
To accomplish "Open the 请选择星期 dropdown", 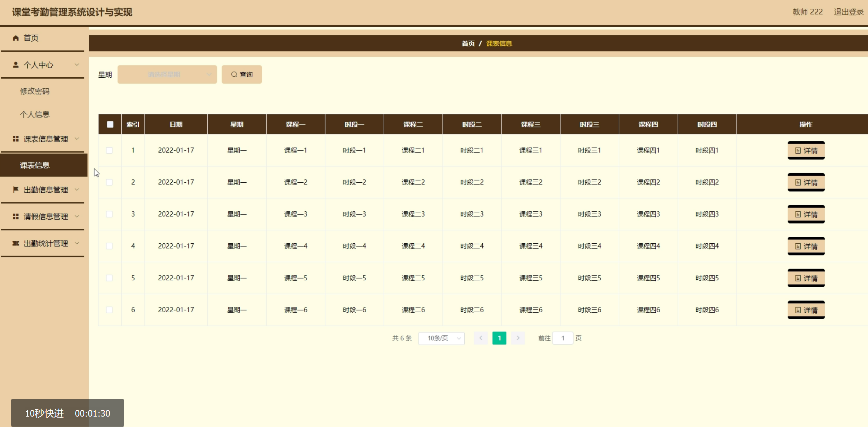I will pos(167,75).
